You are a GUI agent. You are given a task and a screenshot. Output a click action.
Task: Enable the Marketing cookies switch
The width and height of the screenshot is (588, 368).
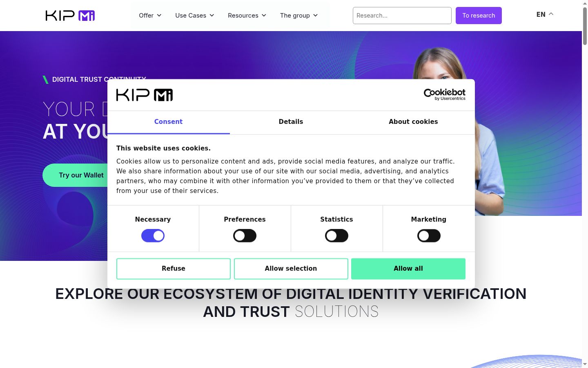click(x=429, y=236)
